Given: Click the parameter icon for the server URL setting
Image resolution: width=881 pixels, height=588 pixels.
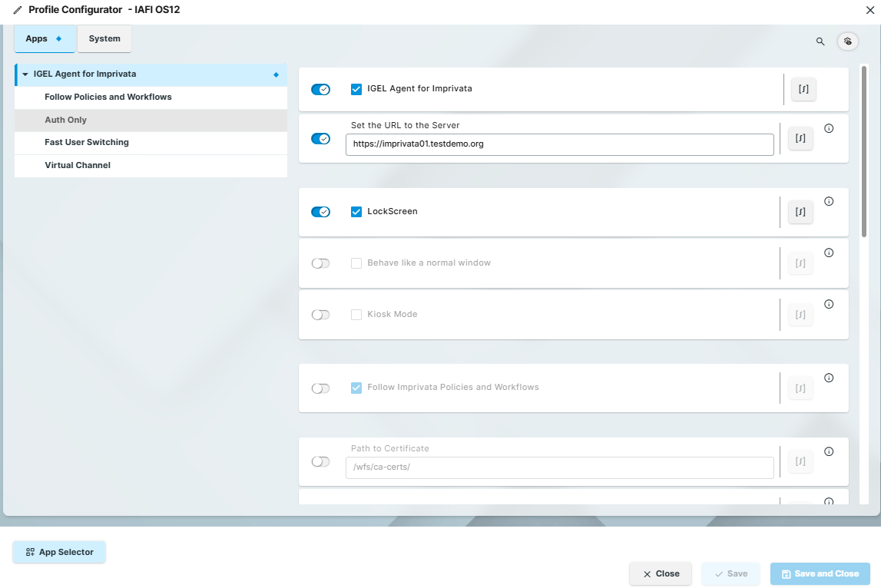Looking at the screenshot, I should 800,138.
